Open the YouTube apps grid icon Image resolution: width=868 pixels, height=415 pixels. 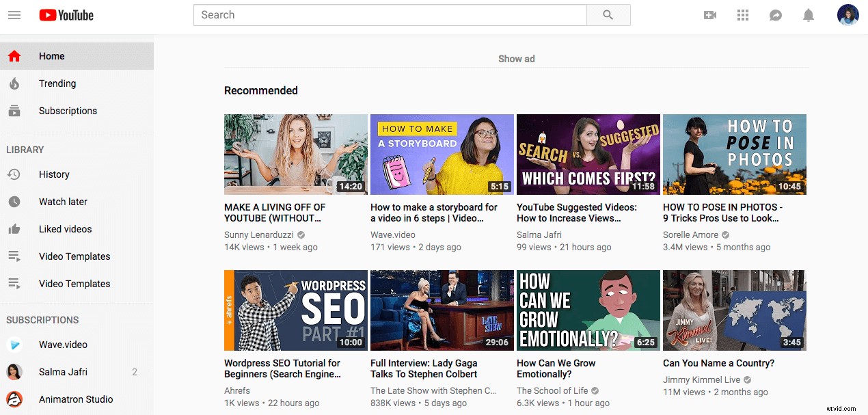pyautogui.click(x=743, y=14)
